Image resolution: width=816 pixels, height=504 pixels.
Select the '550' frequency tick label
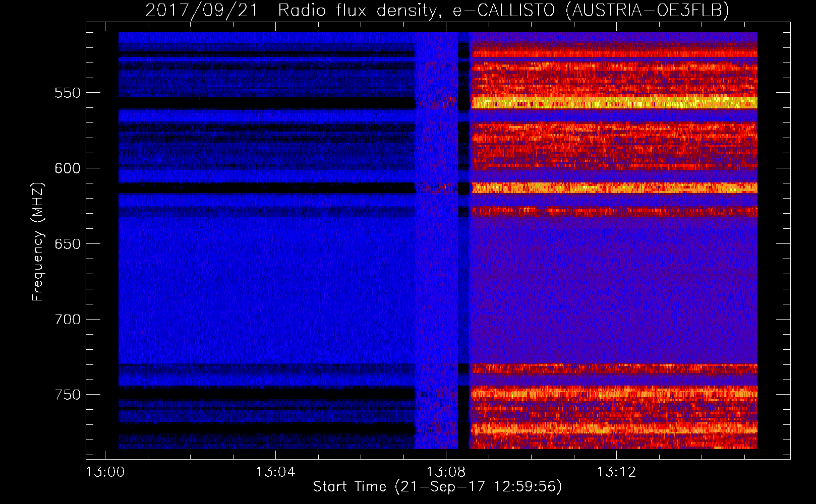68,93
